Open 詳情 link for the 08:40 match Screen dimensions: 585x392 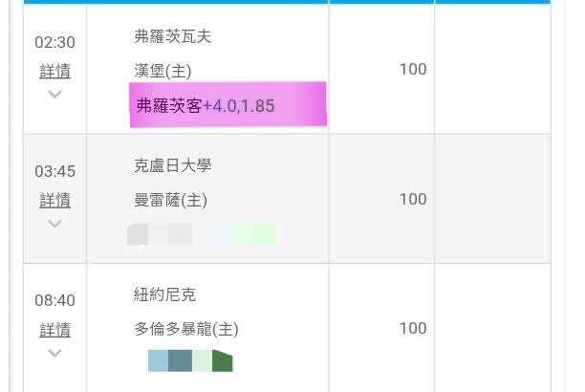click(54, 330)
